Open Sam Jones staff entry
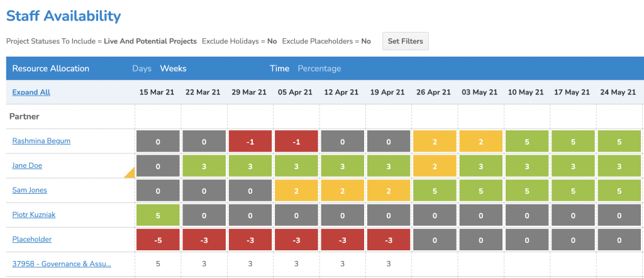 30,190
